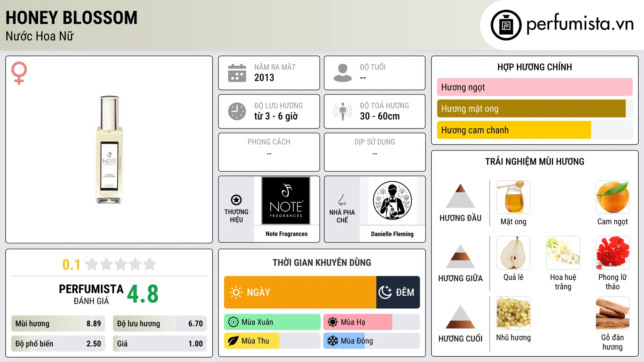Click the pink female gender symbol

tap(19, 73)
